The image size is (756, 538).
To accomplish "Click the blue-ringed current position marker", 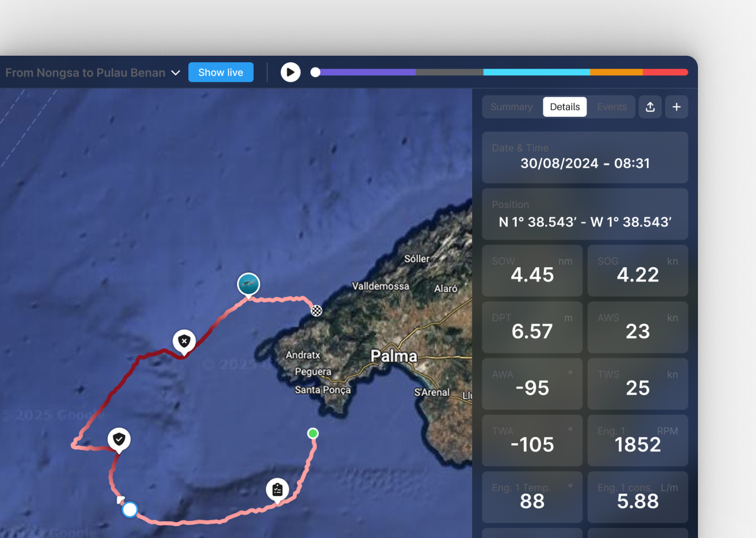I will point(130,510).
